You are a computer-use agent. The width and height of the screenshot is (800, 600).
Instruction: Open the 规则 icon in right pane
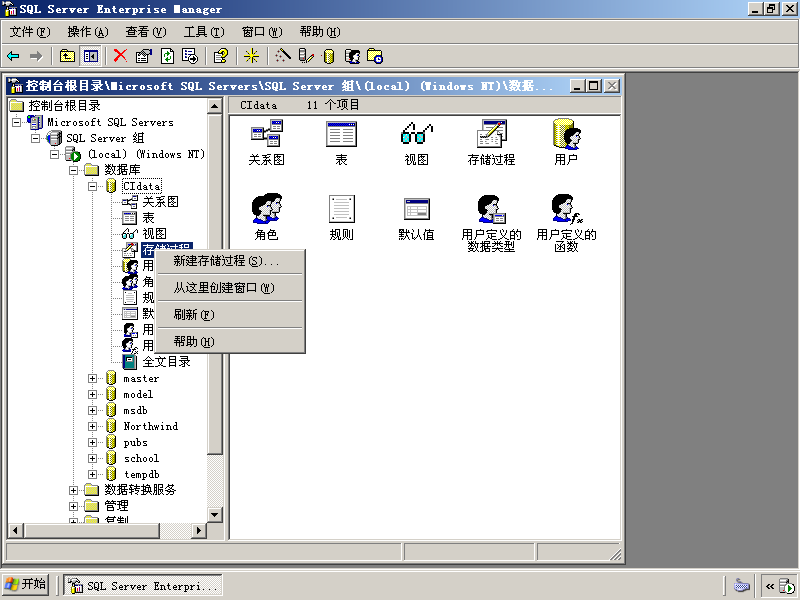(341, 217)
